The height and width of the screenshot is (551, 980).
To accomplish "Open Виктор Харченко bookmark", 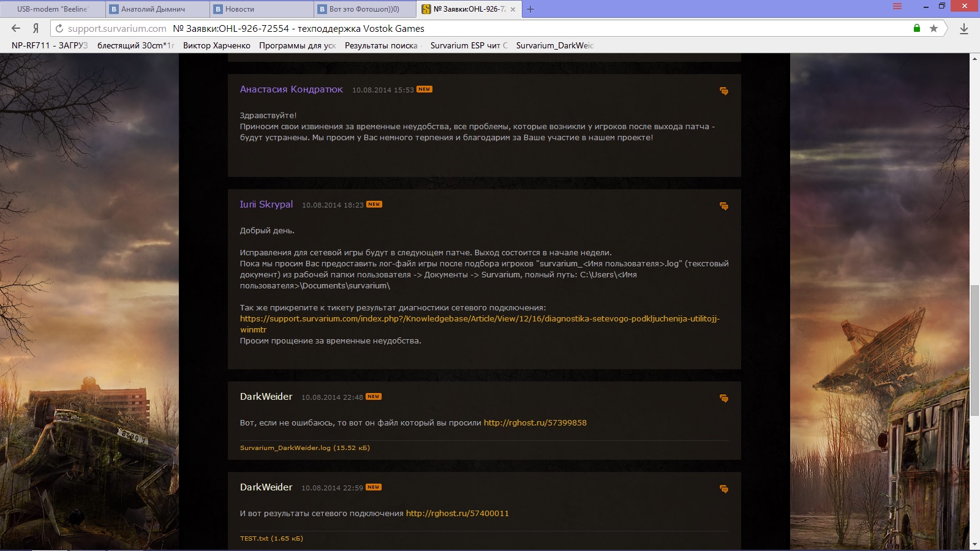I will click(217, 45).
